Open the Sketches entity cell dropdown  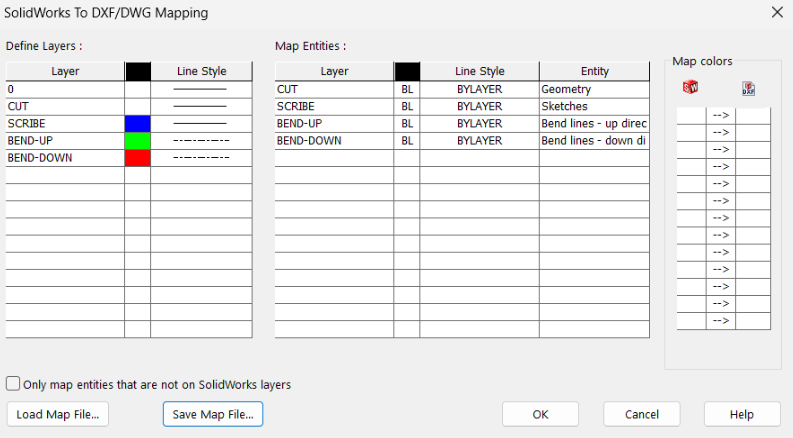pyautogui.click(x=594, y=106)
